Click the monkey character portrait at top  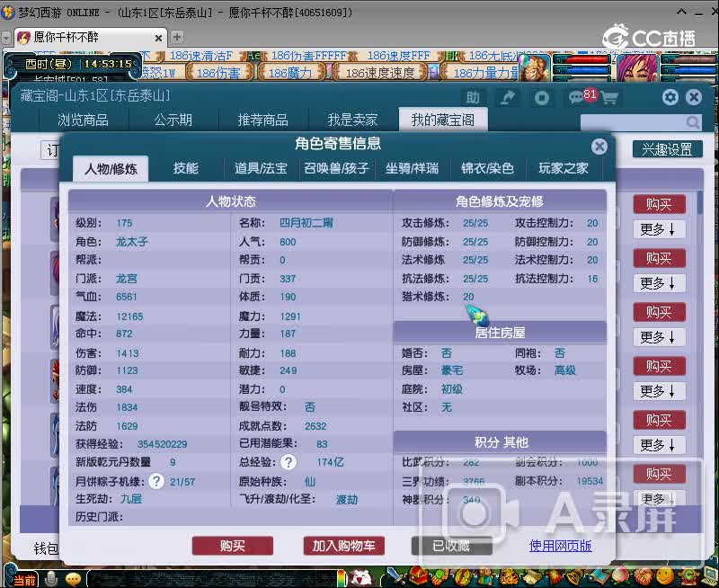point(534,68)
